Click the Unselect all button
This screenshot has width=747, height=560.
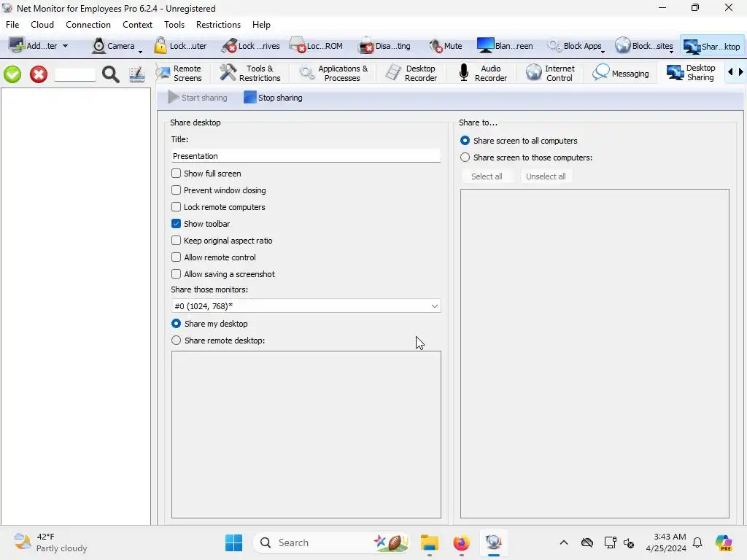(546, 176)
